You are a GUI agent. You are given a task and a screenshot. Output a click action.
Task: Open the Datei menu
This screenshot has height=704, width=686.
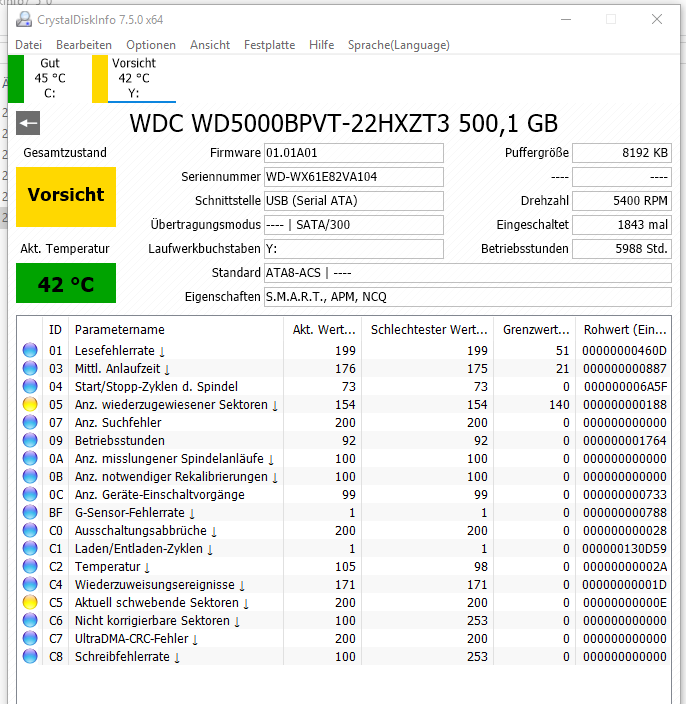(x=28, y=45)
